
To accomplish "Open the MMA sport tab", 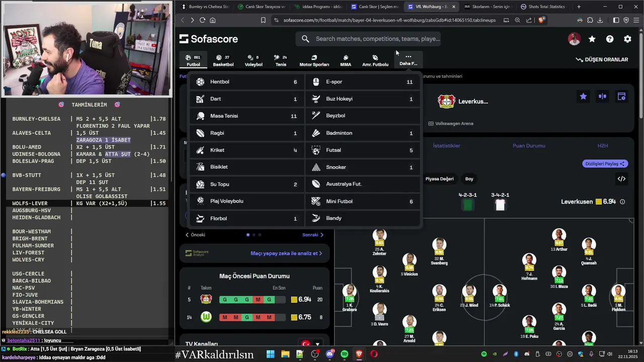I will pos(346,60).
